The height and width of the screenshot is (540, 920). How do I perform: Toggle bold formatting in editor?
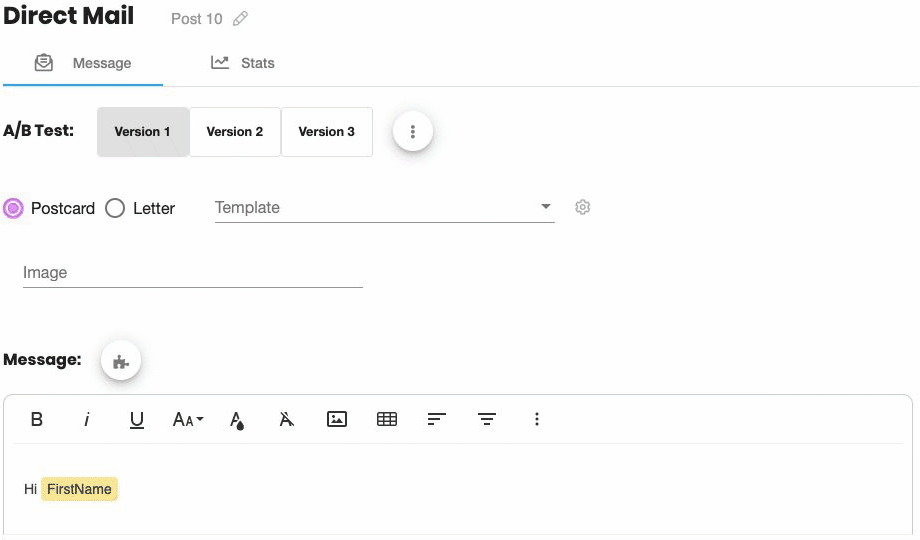(36, 419)
